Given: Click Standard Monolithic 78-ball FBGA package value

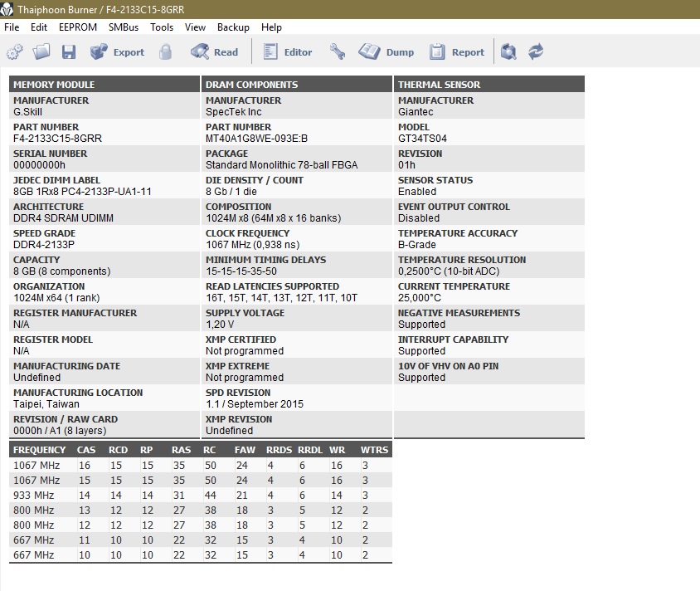Looking at the screenshot, I should tap(282, 165).
